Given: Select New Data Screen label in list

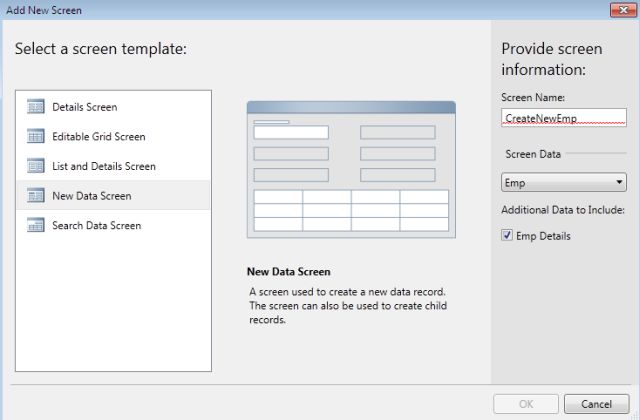Looking at the screenshot, I should coord(92,196).
